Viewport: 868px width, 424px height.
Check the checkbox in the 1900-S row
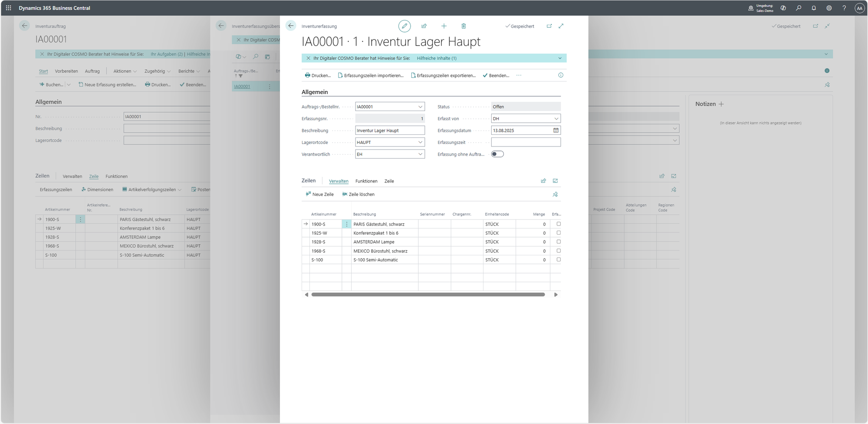(559, 224)
